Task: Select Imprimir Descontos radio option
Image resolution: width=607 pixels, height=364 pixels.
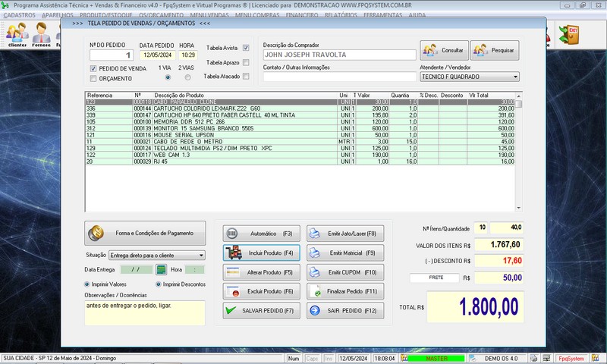Action: point(158,284)
